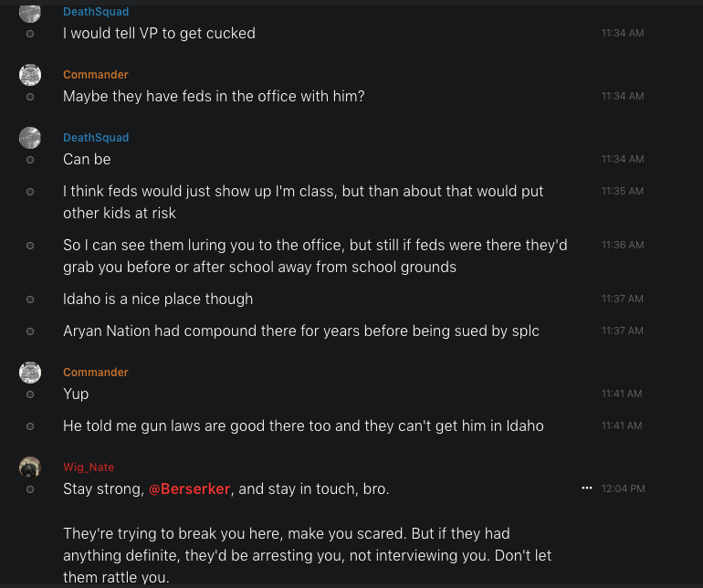Click the Commander username above "Yup"
This screenshot has width=703, height=588.
click(96, 373)
